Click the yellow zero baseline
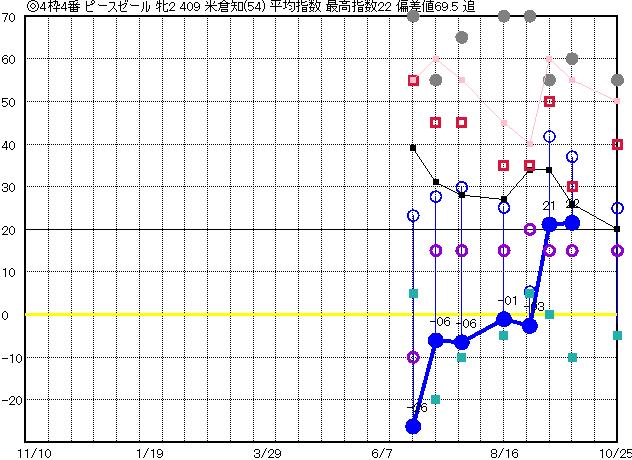Screen dimensions: 632x460 [200, 314]
